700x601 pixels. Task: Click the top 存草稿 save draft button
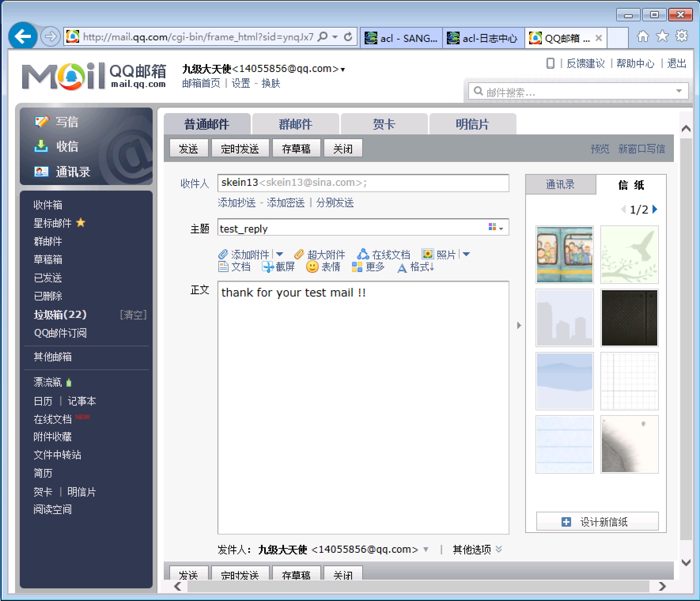tap(296, 148)
